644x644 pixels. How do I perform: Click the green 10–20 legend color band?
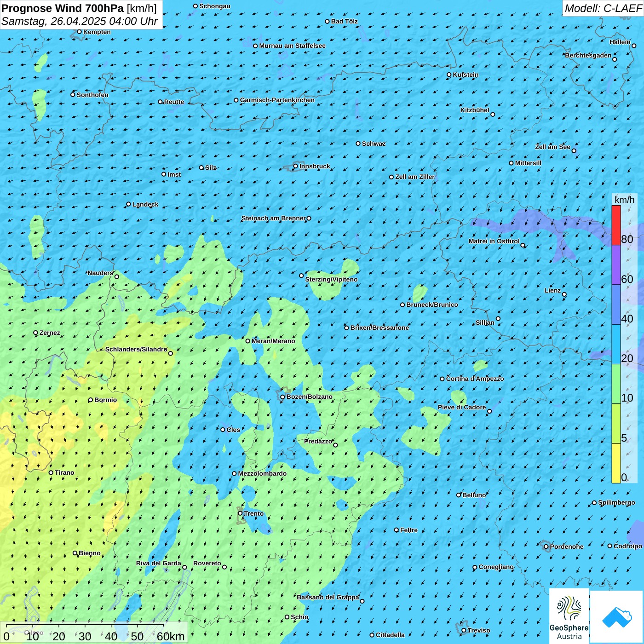pos(616,384)
